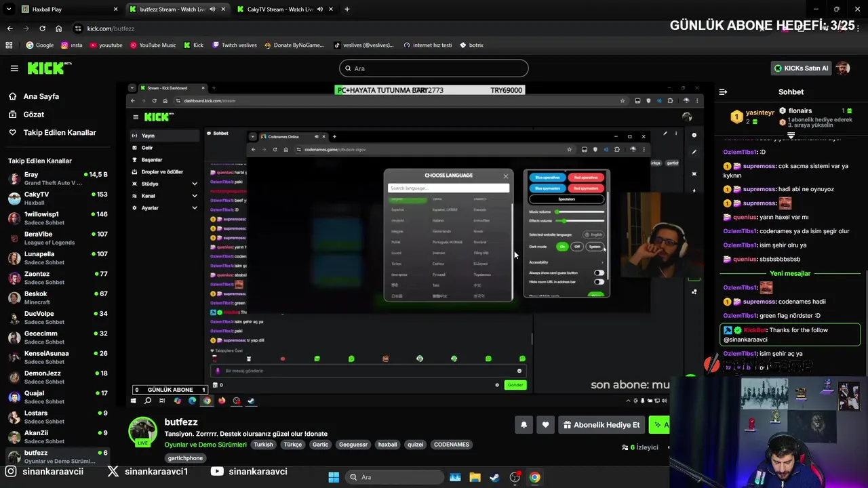Click Abonelik Hediye Et button
868x488 pixels.
click(x=601, y=425)
